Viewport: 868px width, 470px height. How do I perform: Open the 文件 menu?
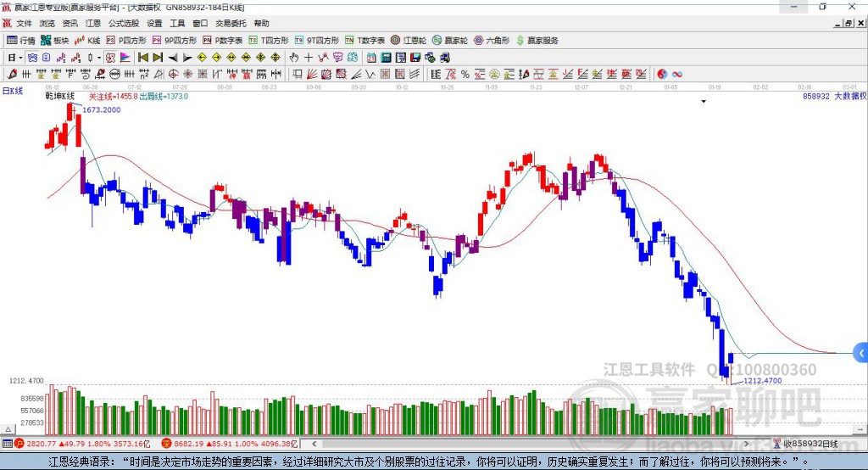click(x=25, y=23)
